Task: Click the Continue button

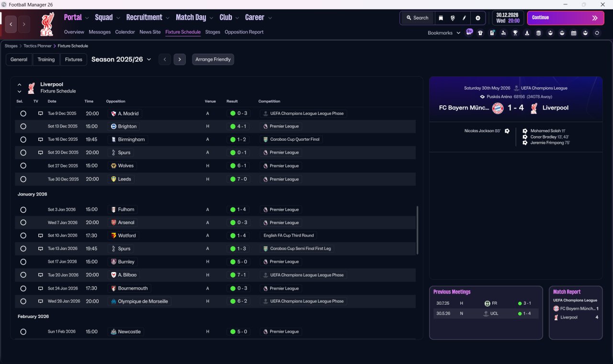Action: point(566,18)
